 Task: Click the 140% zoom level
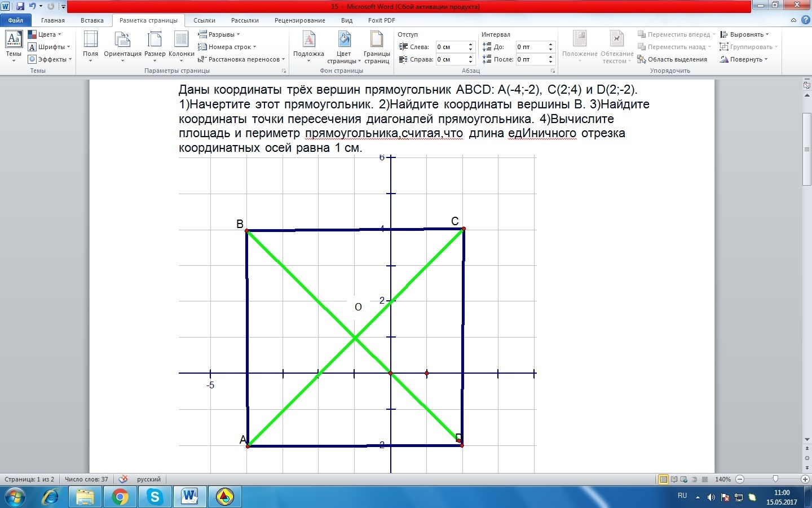pyautogui.click(x=723, y=479)
